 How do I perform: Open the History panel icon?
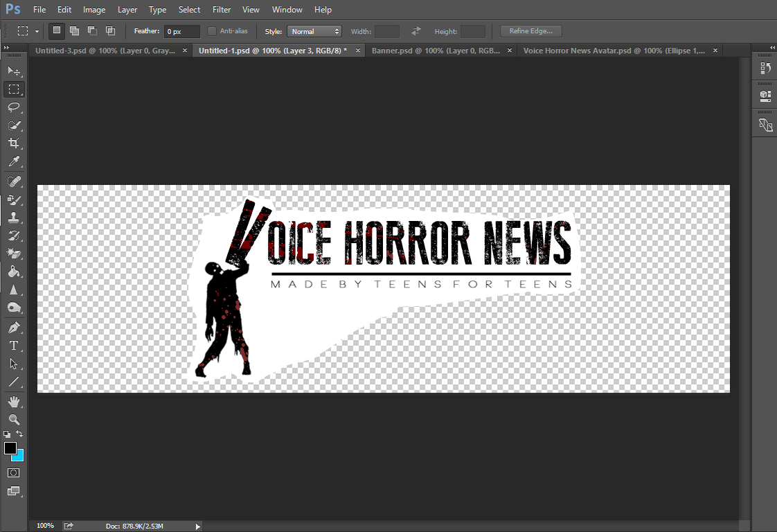(765, 69)
